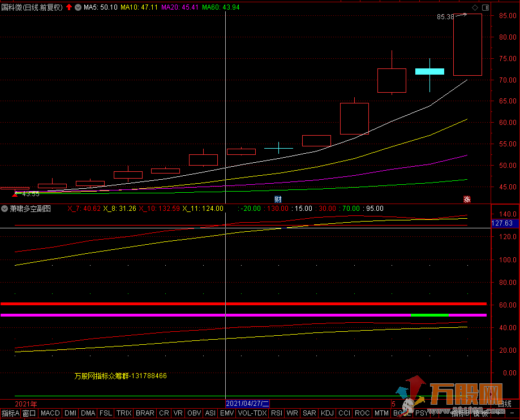Click the 2021/04/27 date marker on time axis
Image resolution: width=520 pixels, height=420 pixels.
pos(248,404)
